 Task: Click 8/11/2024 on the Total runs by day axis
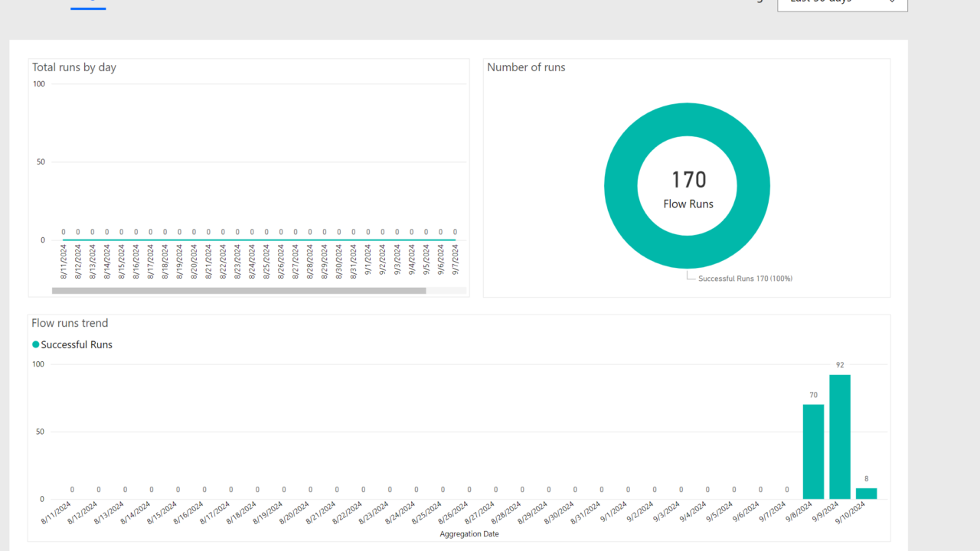(x=64, y=260)
